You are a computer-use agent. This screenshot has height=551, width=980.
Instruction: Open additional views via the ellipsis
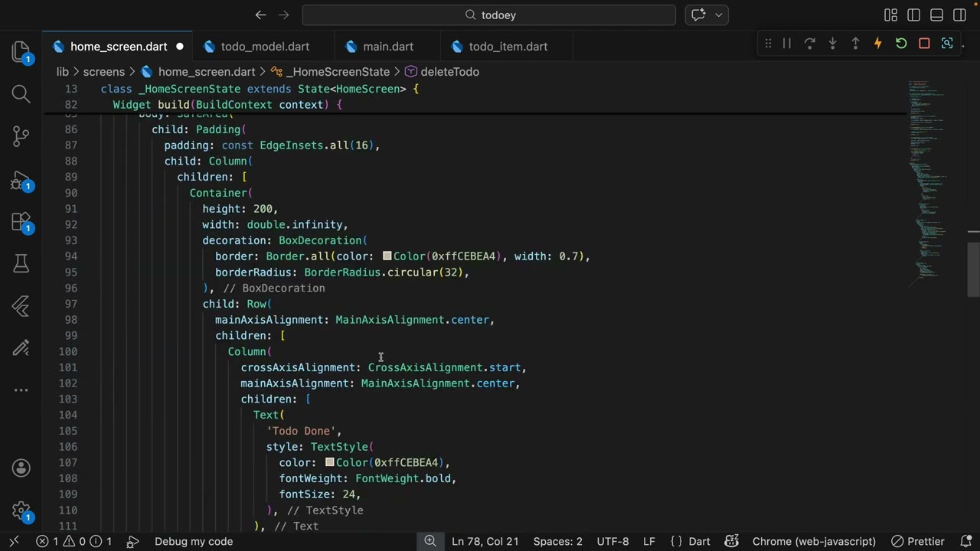(x=21, y=390)
